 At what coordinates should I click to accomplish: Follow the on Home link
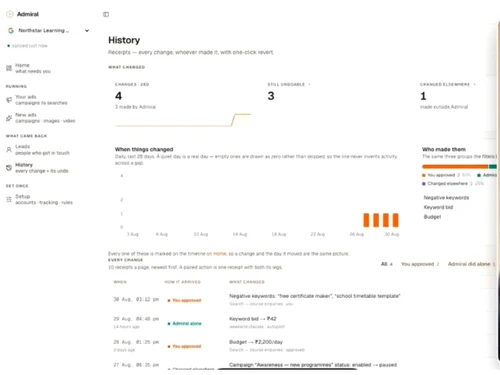click(x=216, y=254)
